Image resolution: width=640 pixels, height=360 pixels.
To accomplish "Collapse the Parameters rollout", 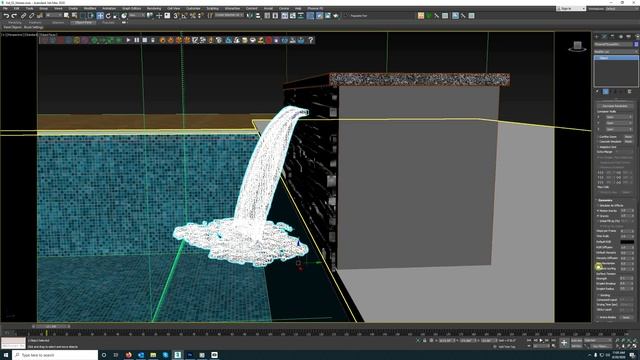I will [604, 200].
